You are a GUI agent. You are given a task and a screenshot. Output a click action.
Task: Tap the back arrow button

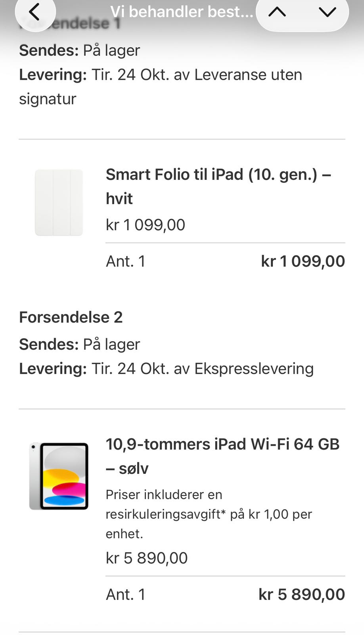(x=35, y=12)
